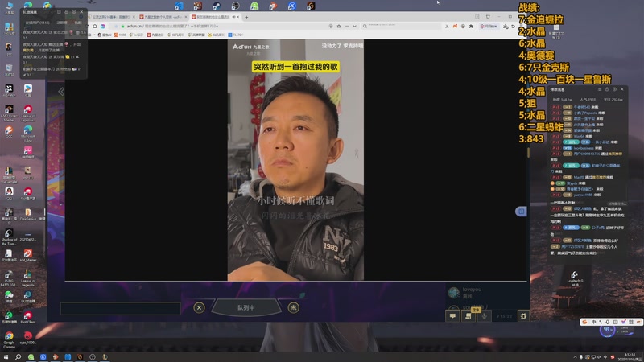This screenshot has height=362, width=644.
Task: Collapse the left panel with the arrow
Action: 61,92
